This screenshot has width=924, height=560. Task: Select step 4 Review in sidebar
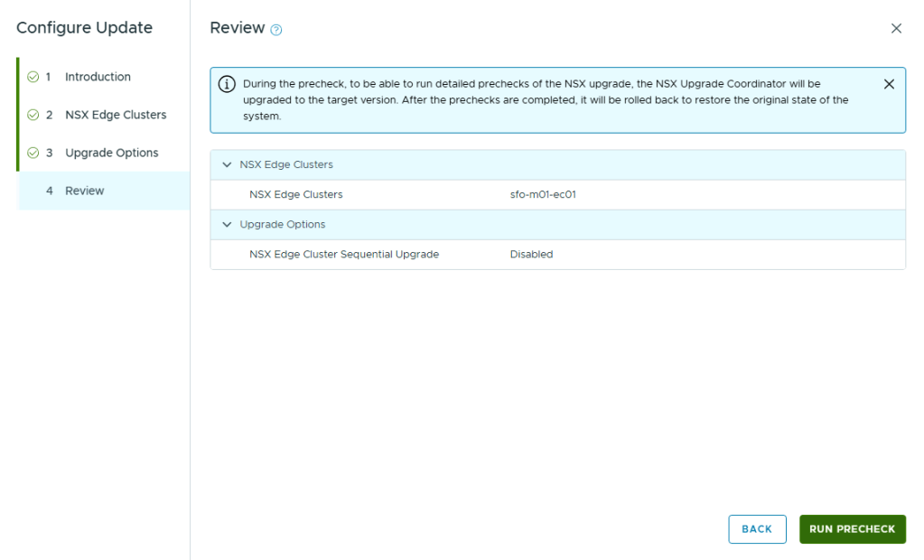[x=84, y=191]
